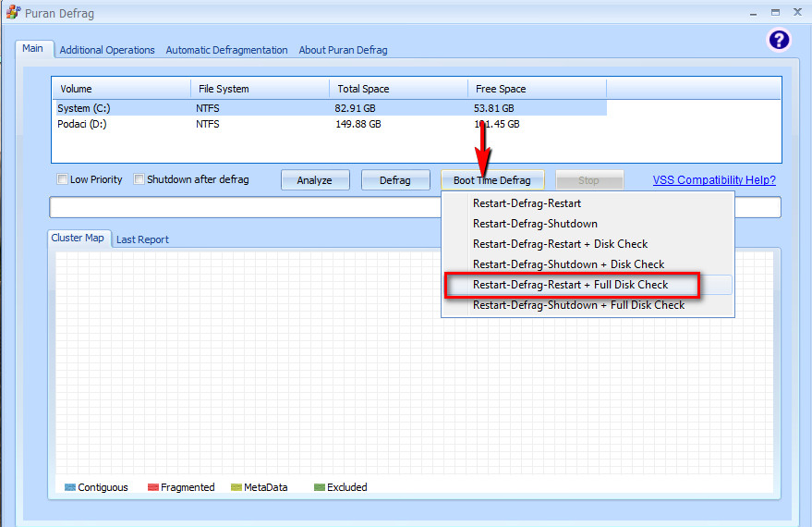The height and width of the screenshot is (527, 812).
Task: Switch to the Additional Operations tab
Action: (x=107, y=50)
